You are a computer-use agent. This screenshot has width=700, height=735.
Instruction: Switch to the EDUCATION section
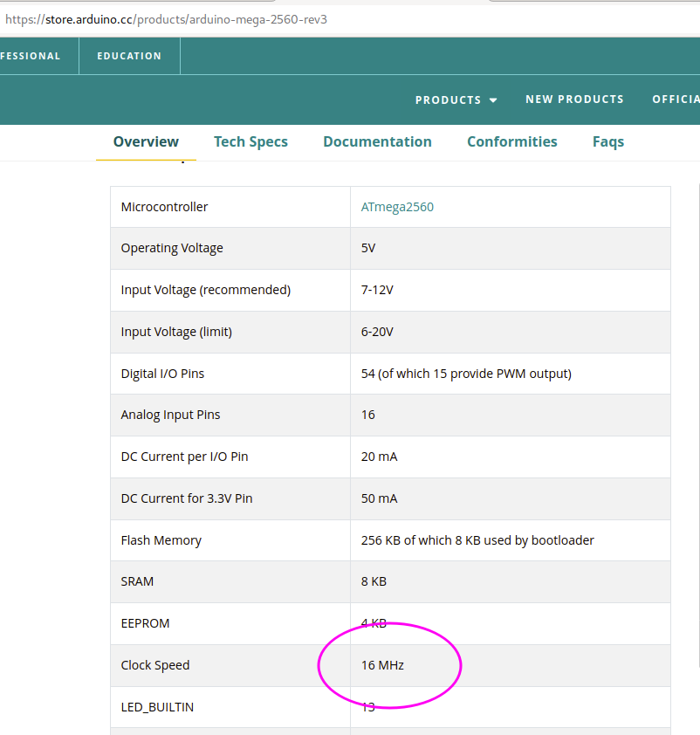(129, 56)
